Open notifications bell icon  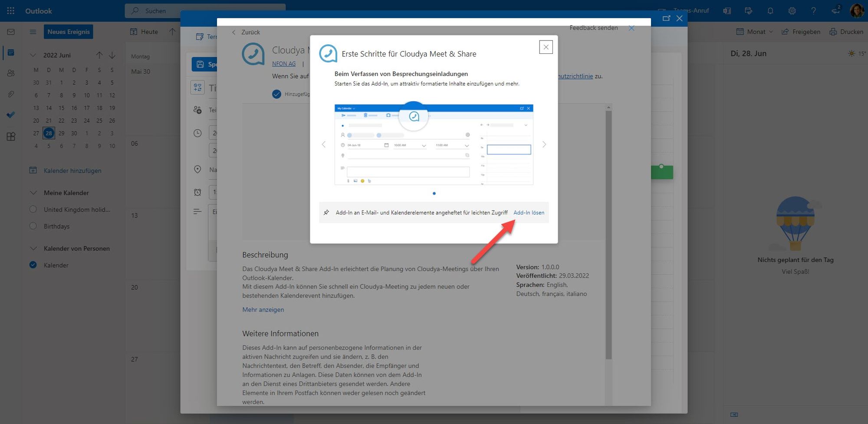pyautogui.click(x=770, y=11)
